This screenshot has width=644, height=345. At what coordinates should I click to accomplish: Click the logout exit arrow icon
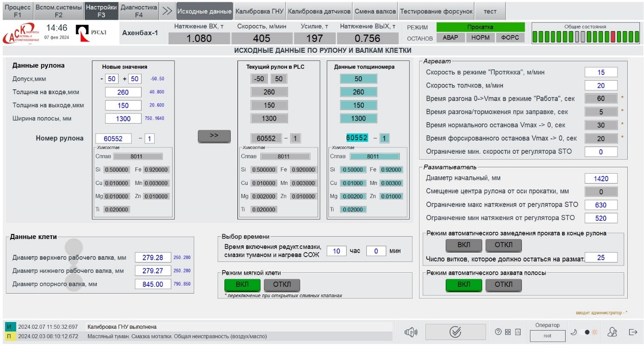point(633,332)
